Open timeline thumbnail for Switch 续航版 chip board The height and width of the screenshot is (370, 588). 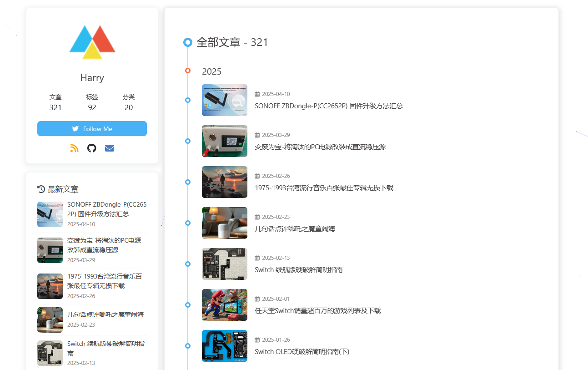point(225,264)
